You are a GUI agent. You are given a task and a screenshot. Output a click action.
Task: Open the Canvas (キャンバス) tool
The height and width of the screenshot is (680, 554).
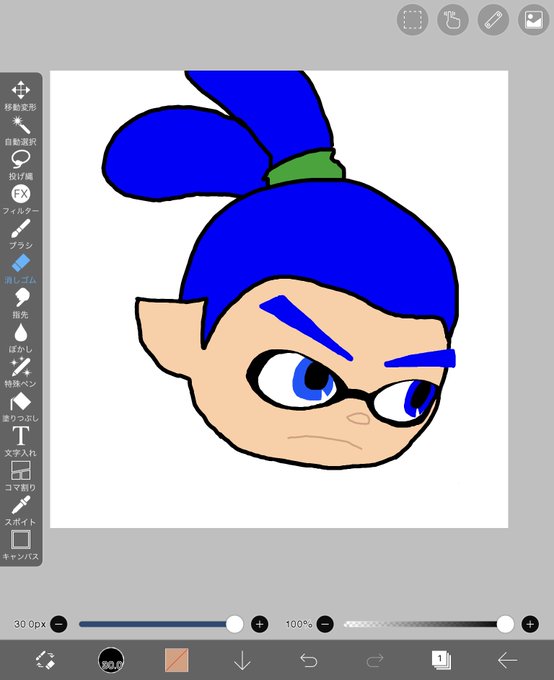(x=20, y=545)
